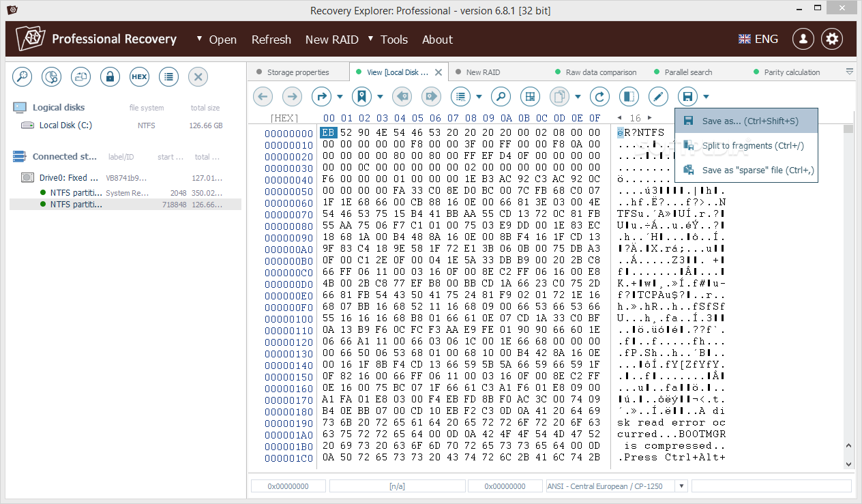Open the dropdown arrow beside save icon

click(x=706, y=97)
